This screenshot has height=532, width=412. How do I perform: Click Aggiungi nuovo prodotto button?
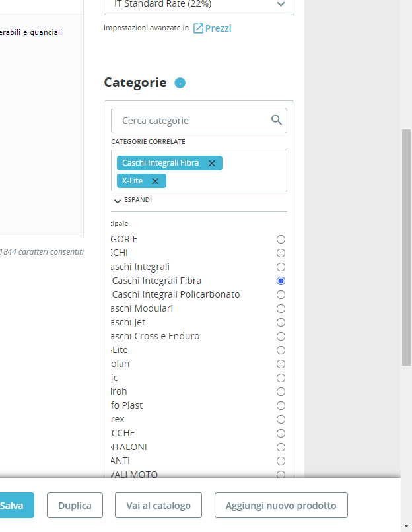(281, 506)
